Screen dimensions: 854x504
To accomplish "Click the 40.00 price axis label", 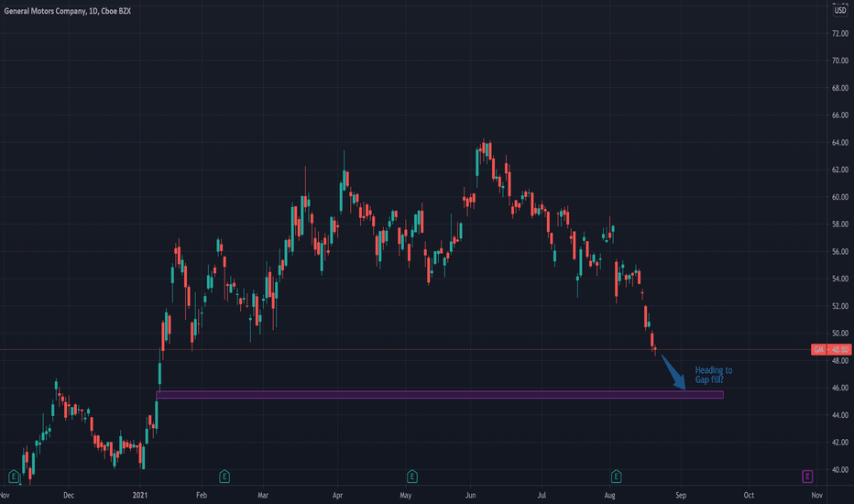I will pos(840,469).
